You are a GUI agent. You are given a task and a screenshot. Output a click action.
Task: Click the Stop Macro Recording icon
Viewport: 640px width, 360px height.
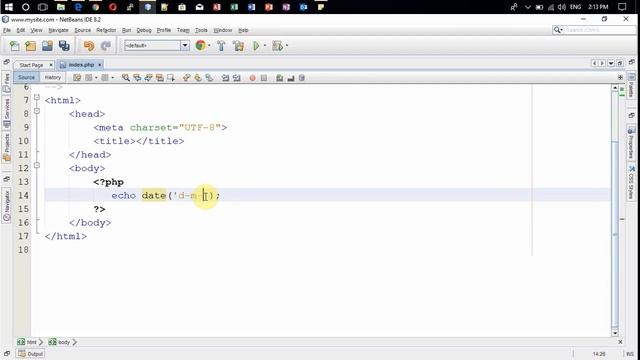(264, 78)
